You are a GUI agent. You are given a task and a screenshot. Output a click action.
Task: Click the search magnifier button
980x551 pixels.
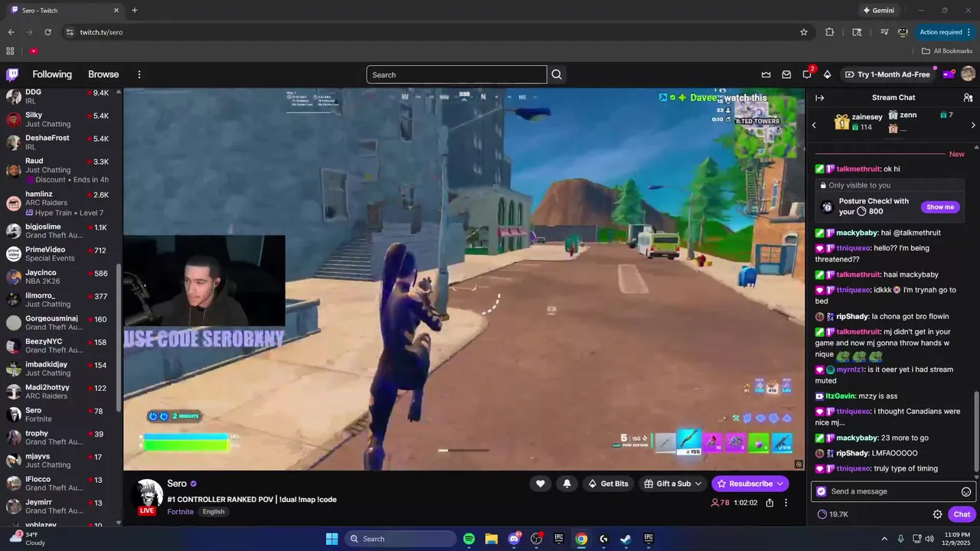[557, 74]
